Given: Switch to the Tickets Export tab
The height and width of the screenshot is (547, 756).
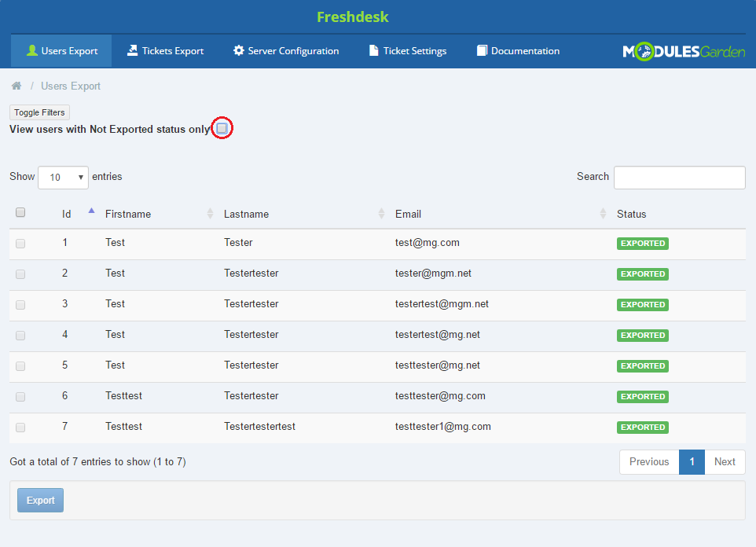Looking at the screenshot, I should click(x=165, y=50).
